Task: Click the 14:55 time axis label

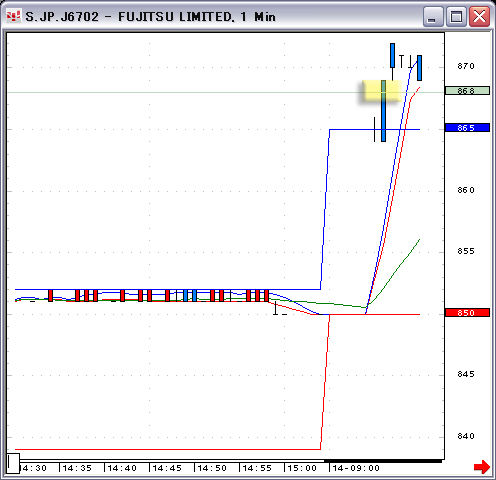Action: pyautogui.click(x=257, y=468)
